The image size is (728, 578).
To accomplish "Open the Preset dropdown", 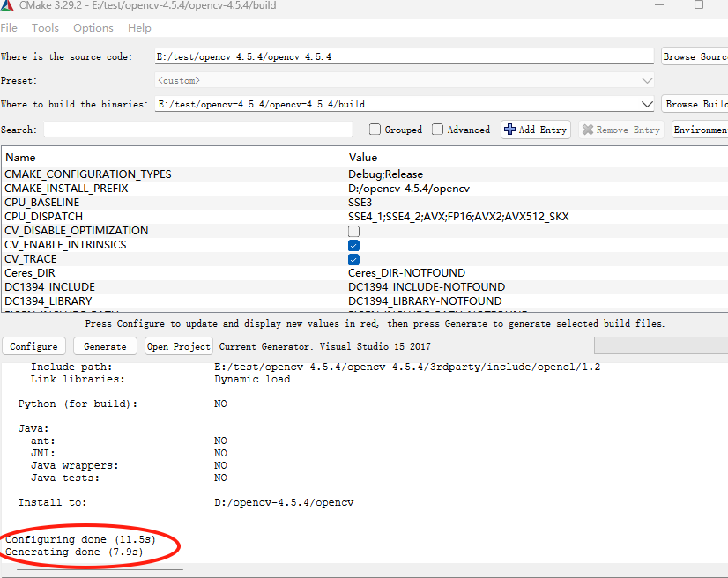I will tap(647, 79).
